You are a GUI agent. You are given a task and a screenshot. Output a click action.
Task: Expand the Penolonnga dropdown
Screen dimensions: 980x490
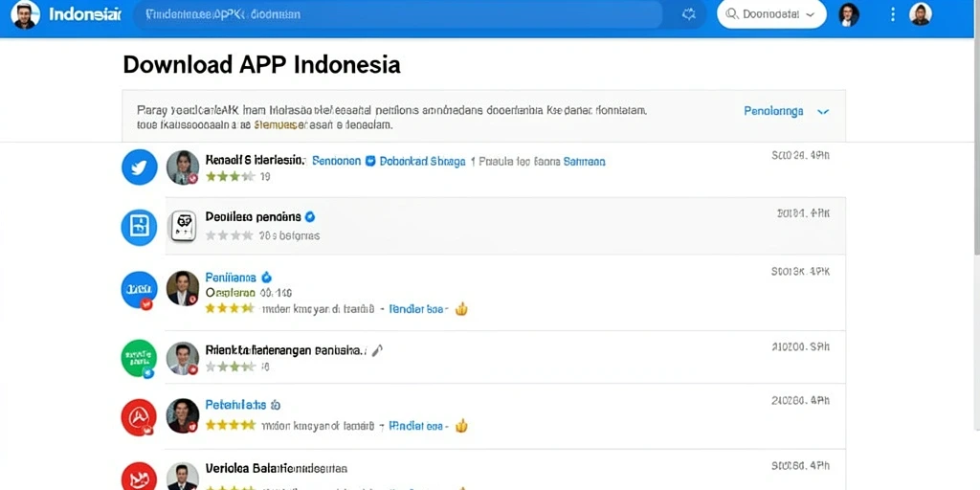click(x=787, y=111)
